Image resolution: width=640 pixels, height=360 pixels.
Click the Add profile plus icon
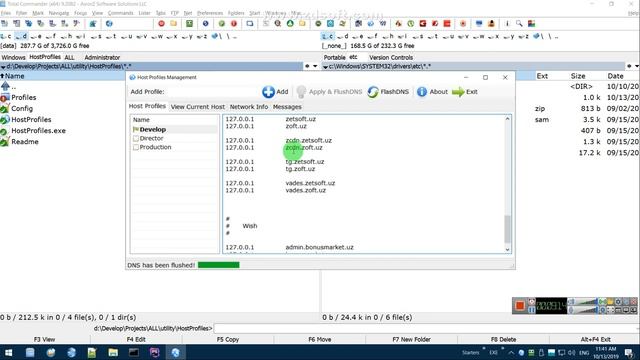[x=268, y=92]
